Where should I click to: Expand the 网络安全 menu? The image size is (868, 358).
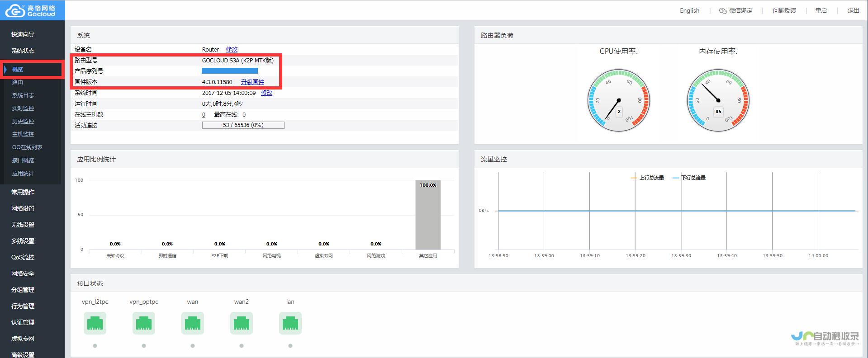click(x=23, y=273)
